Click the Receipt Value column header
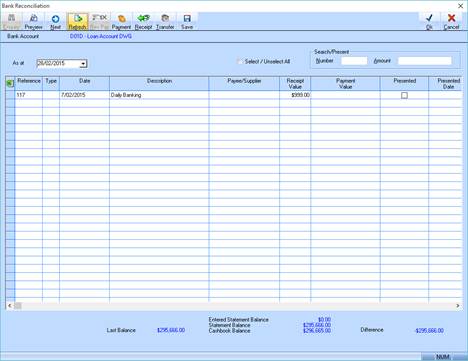 (x=295, y=83)
